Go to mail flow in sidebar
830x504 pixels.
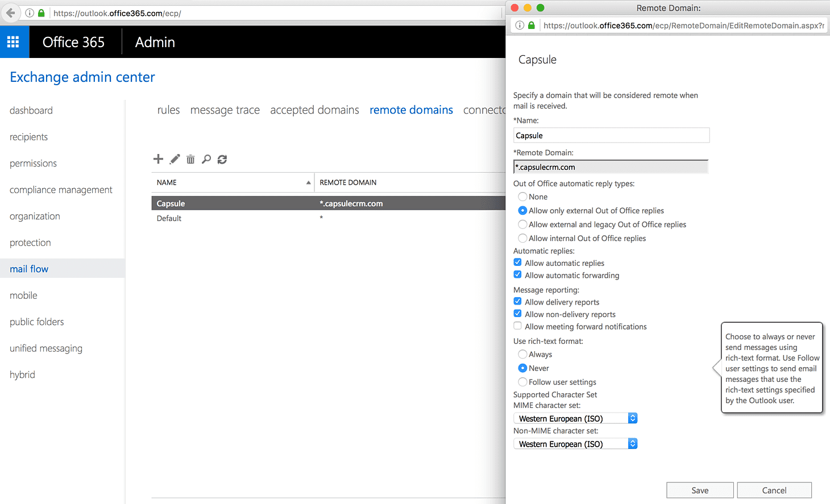click(x=62, y=269)
